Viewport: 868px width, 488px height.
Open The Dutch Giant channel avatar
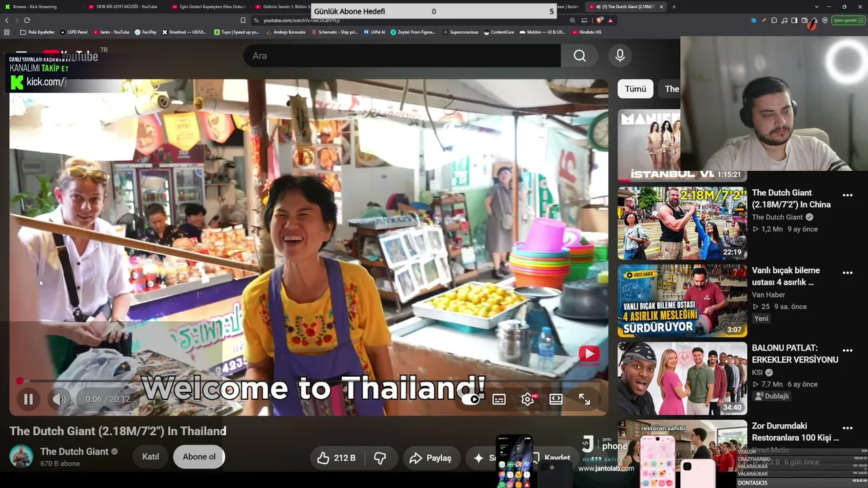[21, 456]
